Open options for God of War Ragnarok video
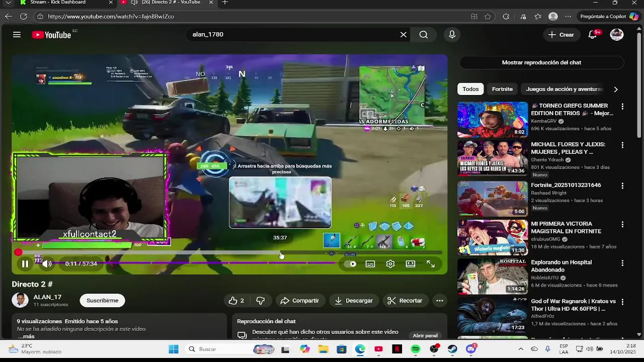This screenshot has height=362, width=644. (622, 302)
